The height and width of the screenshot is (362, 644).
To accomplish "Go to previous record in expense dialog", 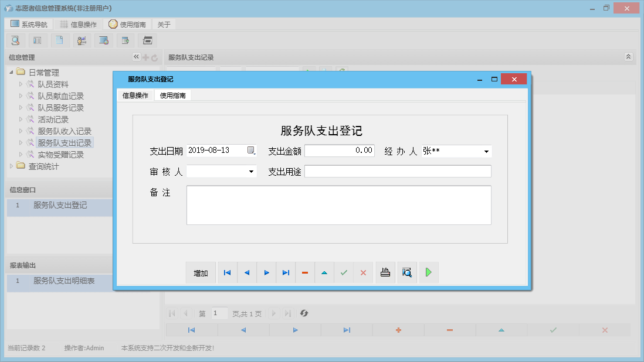I will coord(247,273).
